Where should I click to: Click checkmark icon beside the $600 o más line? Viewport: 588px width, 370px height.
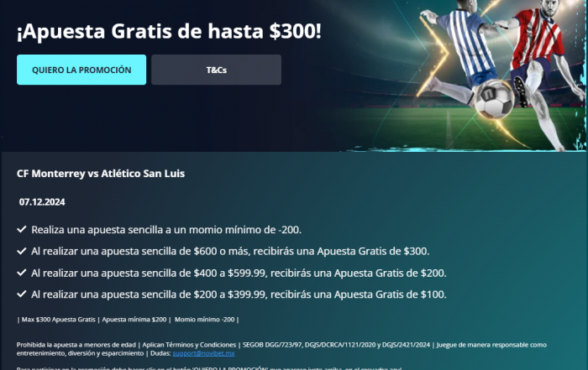22,251
